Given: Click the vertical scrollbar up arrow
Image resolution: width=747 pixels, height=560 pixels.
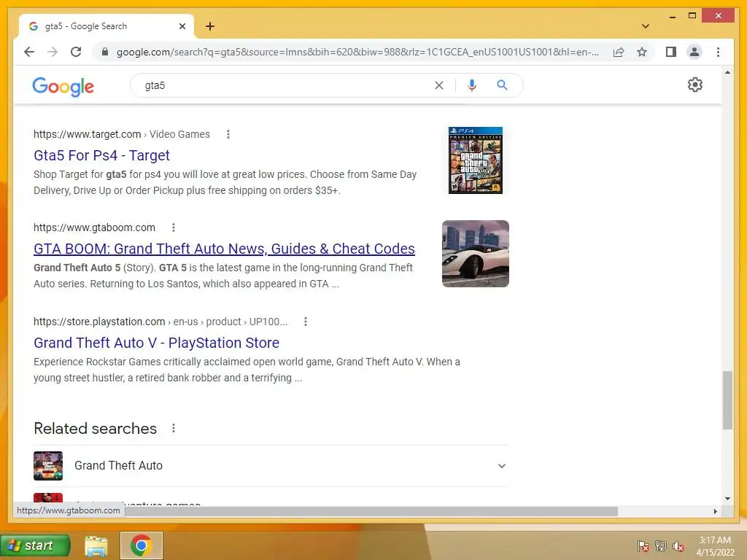Looking at the screenshot, I should [727, 72].
